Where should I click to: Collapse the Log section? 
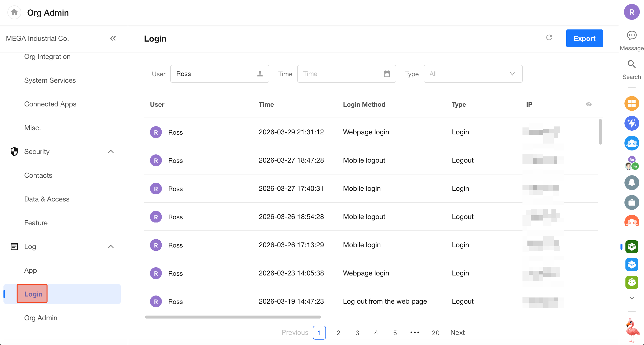pyautogui.click(x=111, y=246)
